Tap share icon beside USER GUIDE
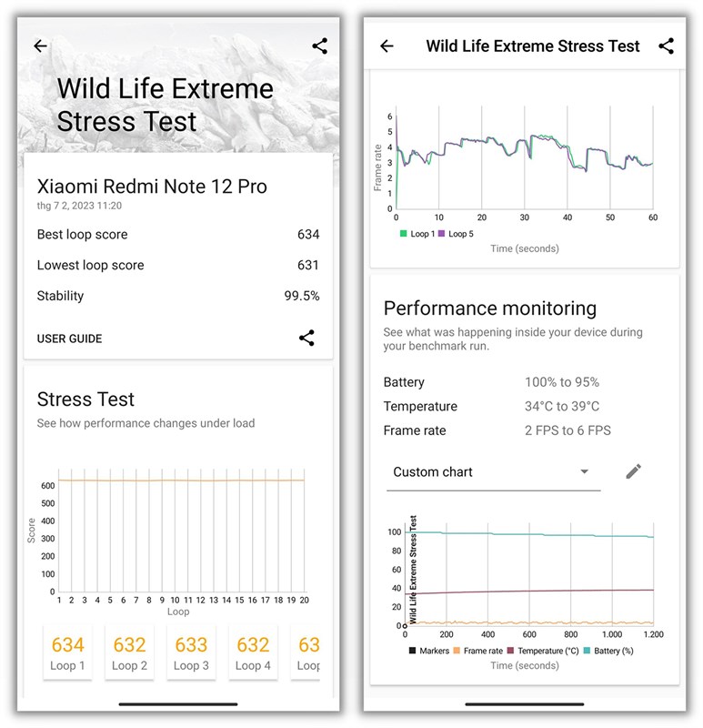This screenshot has height=728, width=703. click(x=306, y=339)
